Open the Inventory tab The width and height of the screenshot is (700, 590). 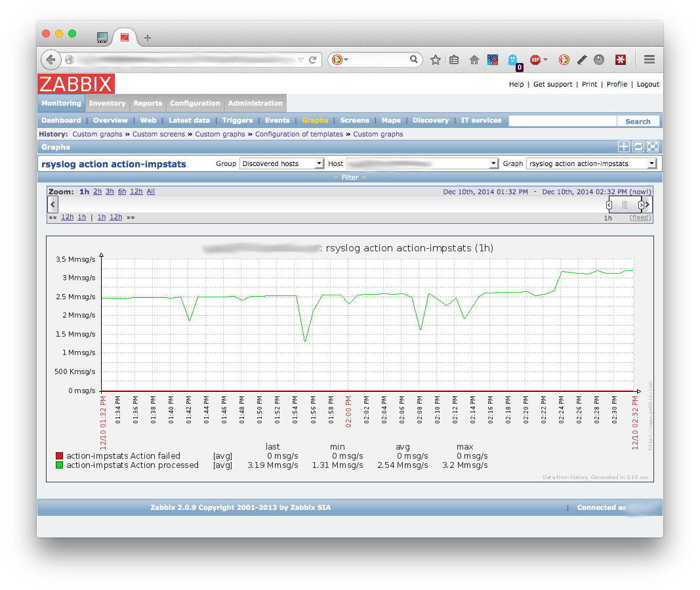[107, 103]
